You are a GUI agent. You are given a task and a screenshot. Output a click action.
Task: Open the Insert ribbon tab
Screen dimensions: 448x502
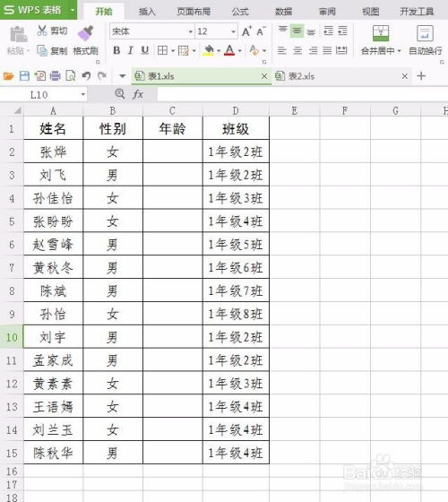147,12
